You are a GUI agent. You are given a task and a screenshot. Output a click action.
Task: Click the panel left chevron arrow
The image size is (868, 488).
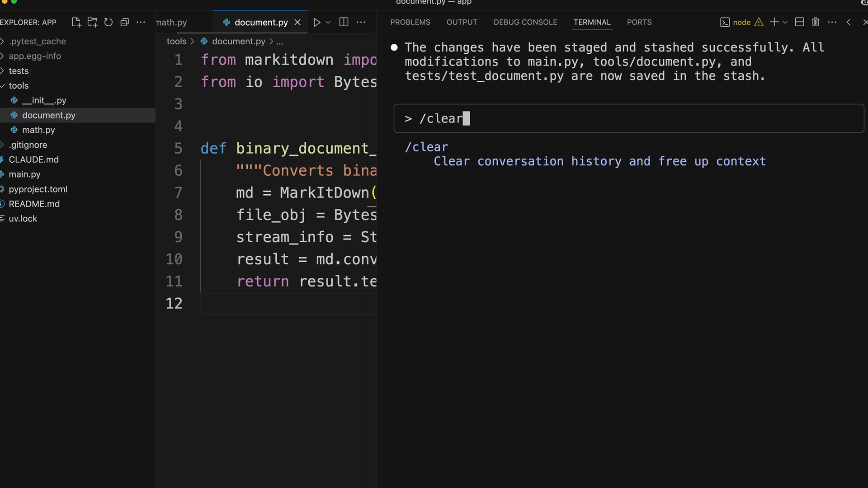849,22
